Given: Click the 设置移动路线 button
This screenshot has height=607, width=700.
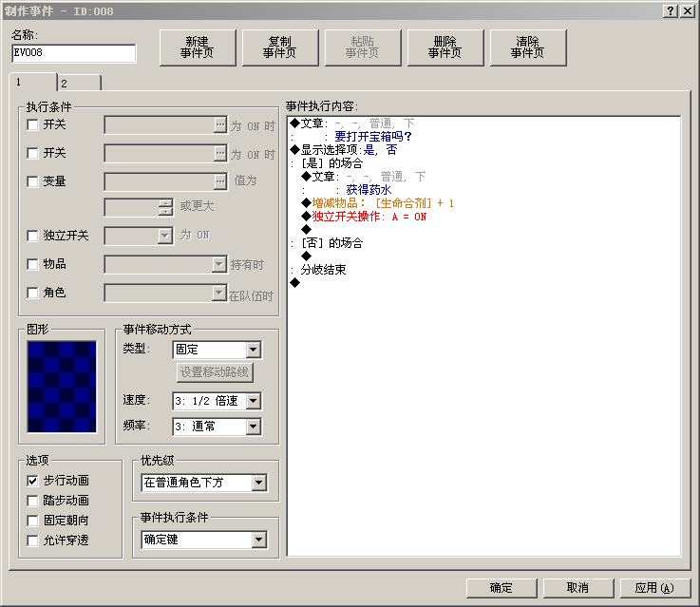Looking at the screenshot, I should click(x=215, y=372).
